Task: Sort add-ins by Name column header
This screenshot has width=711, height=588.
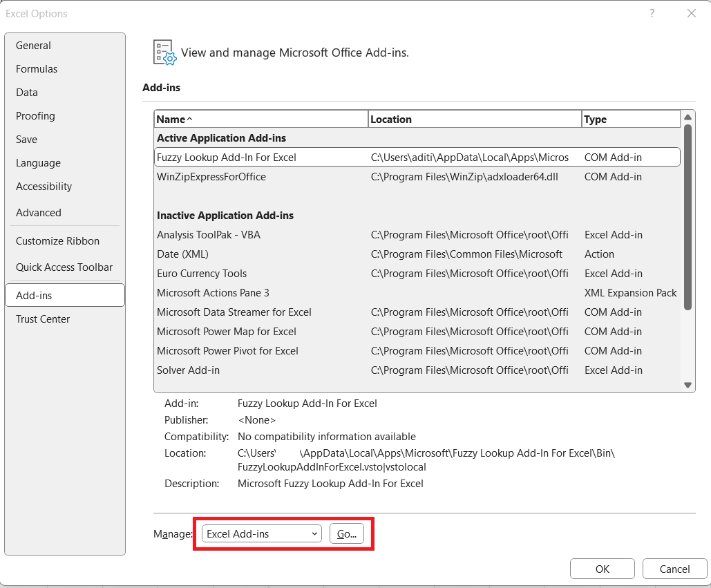Action: click(261, 120)
